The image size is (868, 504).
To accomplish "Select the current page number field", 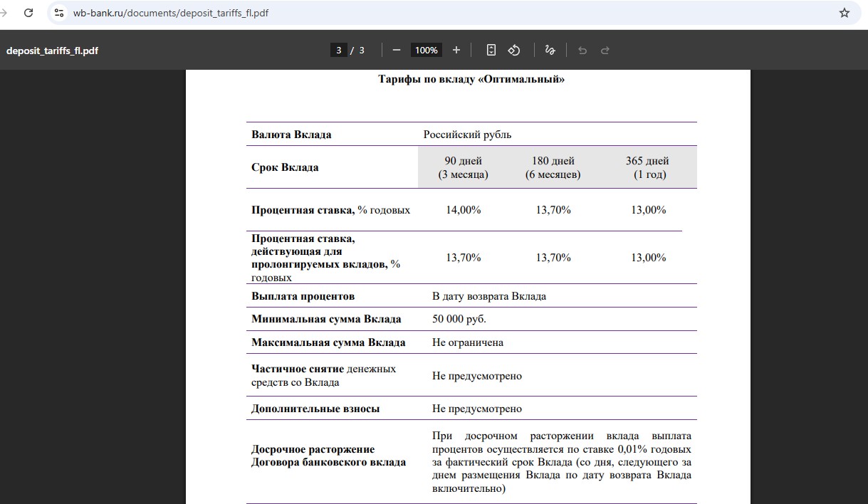I will pyautogui.click(x=339, y=50).
